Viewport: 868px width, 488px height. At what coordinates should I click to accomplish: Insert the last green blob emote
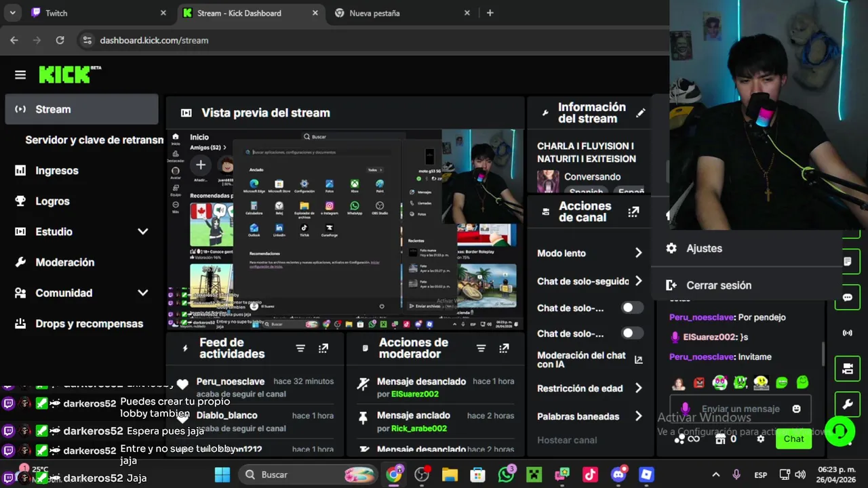[x=802, y=383]
